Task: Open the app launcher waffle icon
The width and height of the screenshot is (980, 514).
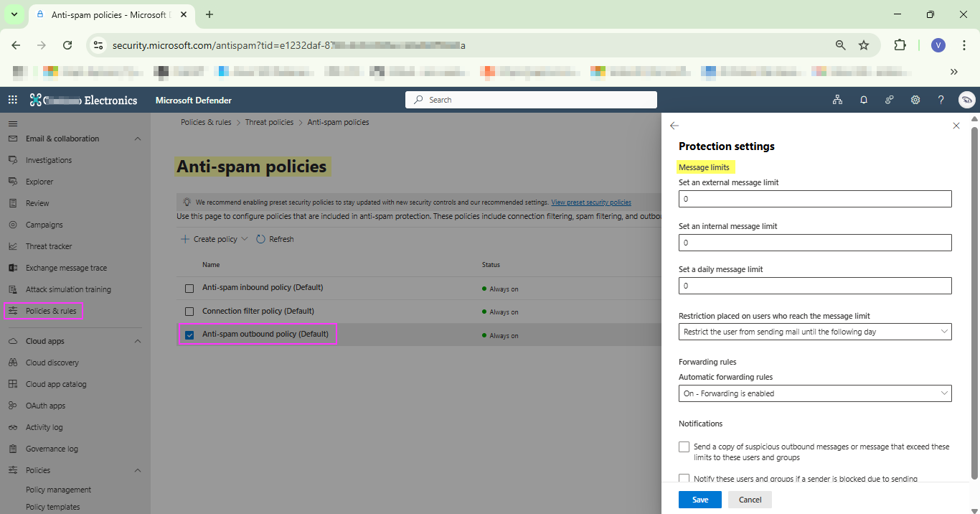Action: [x=12, y=100]
